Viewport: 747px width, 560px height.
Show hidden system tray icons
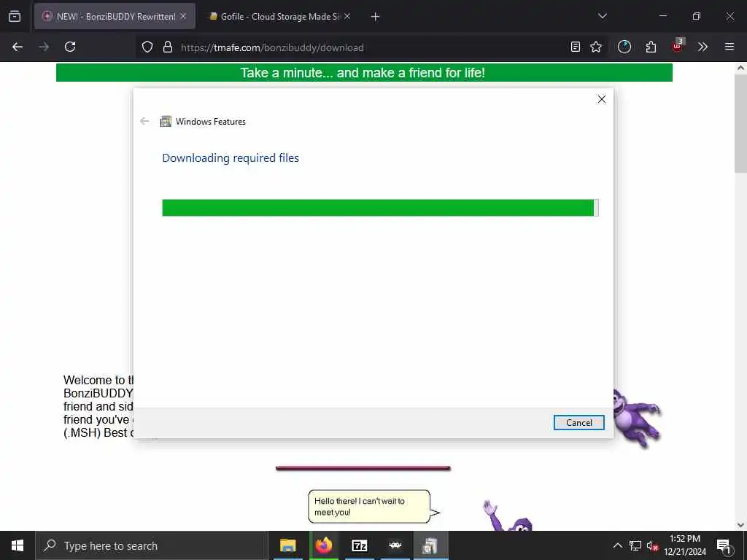617,545
